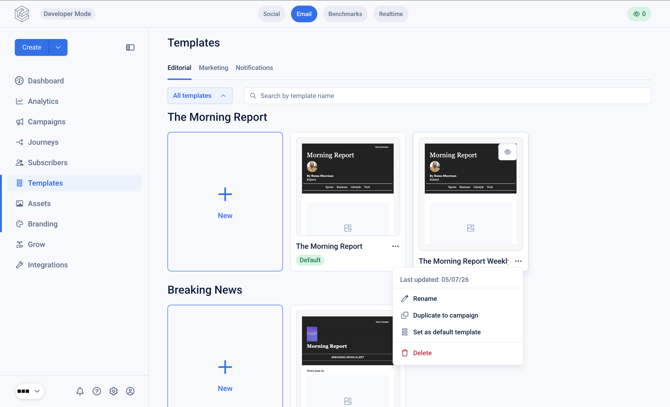This screenshot has width=670, height=407.
Task: Click the app logo icon
Action: point(22,14)
